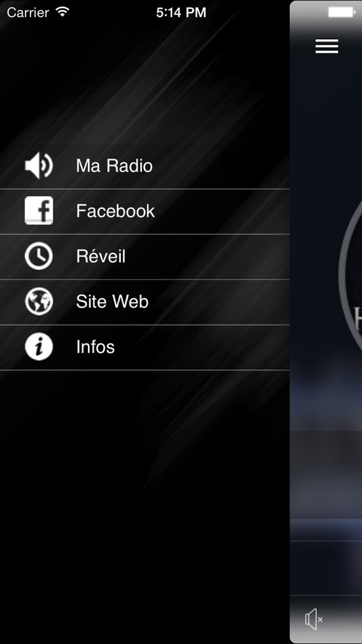This screenshot has width=362, height=644.
Task: Toggle the mute speaker icon at bottom
Action: point(314,619)
